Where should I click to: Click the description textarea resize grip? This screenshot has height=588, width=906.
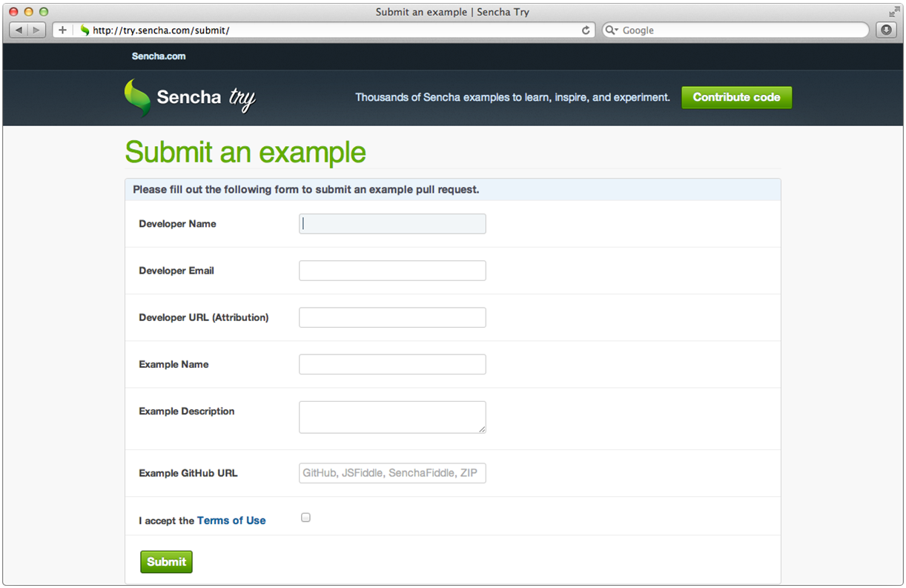tap(482, 429)
